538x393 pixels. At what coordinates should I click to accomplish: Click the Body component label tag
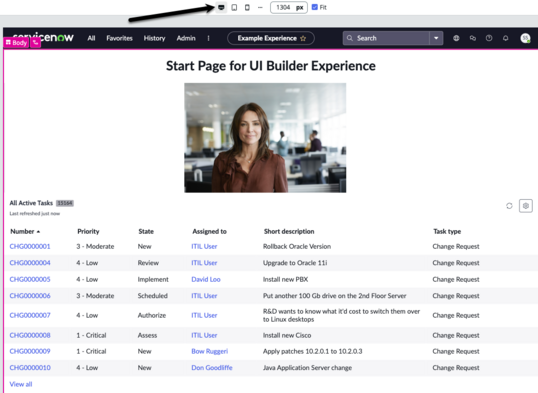(x=16, y=43)
